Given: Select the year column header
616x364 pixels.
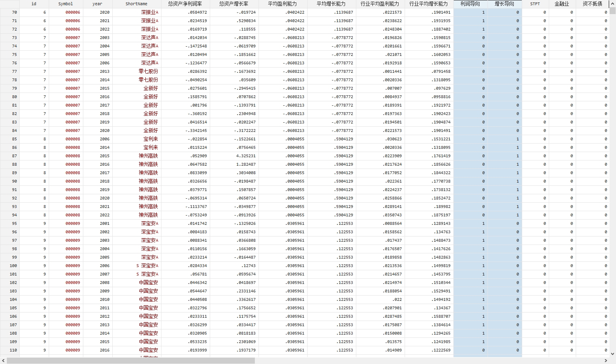Looking at the screenshot, I should click(x=97, y=4).
